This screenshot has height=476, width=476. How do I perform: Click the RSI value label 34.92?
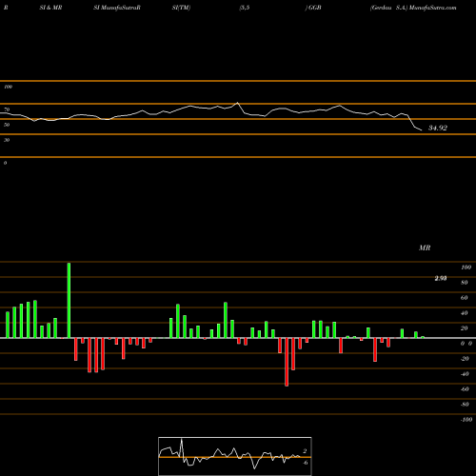(438, 128)
